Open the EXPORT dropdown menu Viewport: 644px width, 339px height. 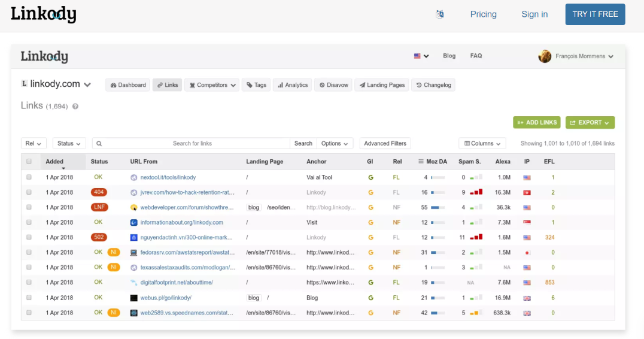(x=590, y=122)
